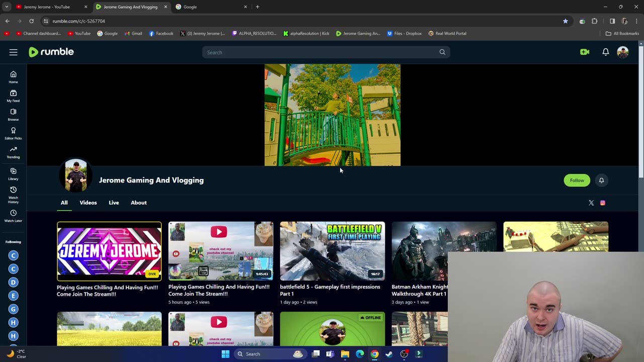Select the All tab
The width and height of the screenshot is (644, 362).
coord(64,203)
